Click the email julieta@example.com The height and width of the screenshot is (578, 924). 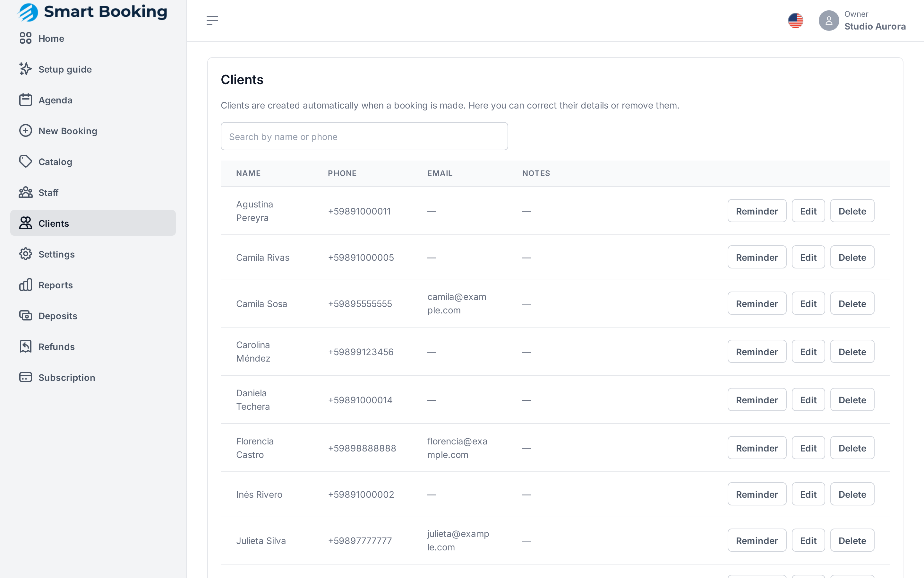coord(458,540)
